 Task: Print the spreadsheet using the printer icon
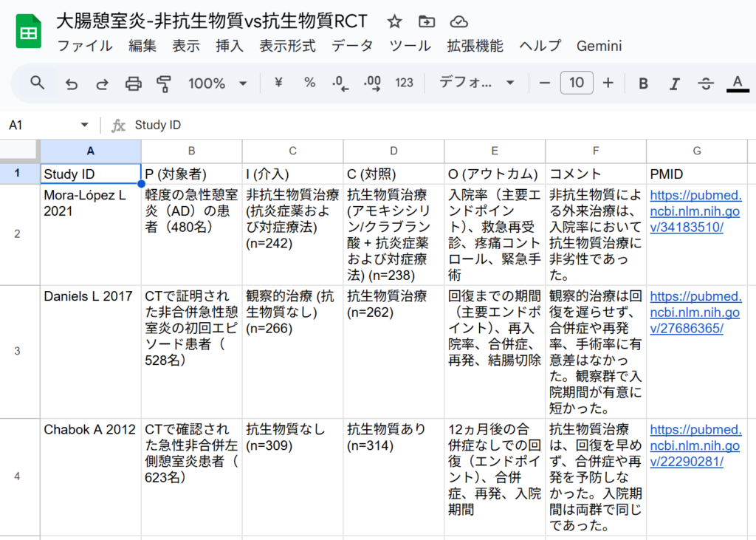tap(133, 83)
